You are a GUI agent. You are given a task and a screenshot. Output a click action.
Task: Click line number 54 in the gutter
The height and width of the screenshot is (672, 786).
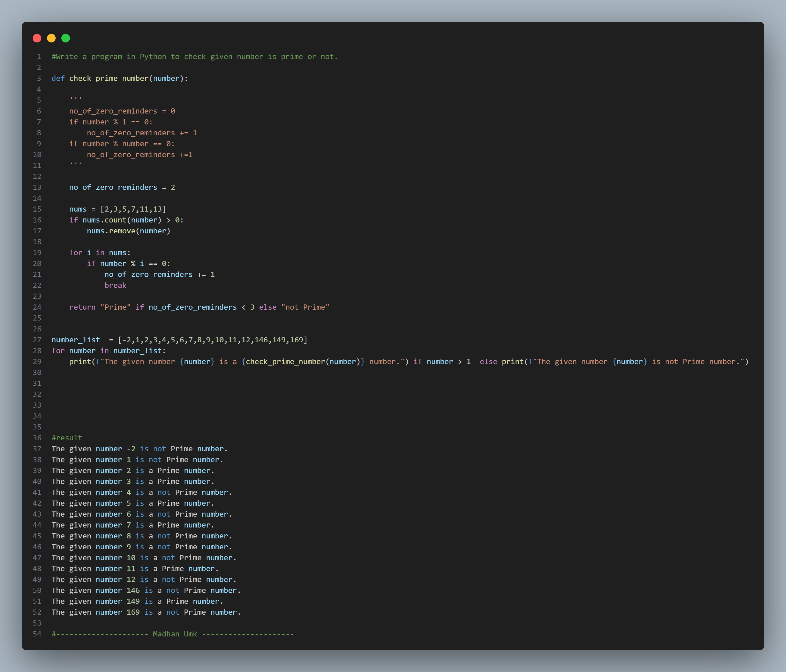point(37,634)
